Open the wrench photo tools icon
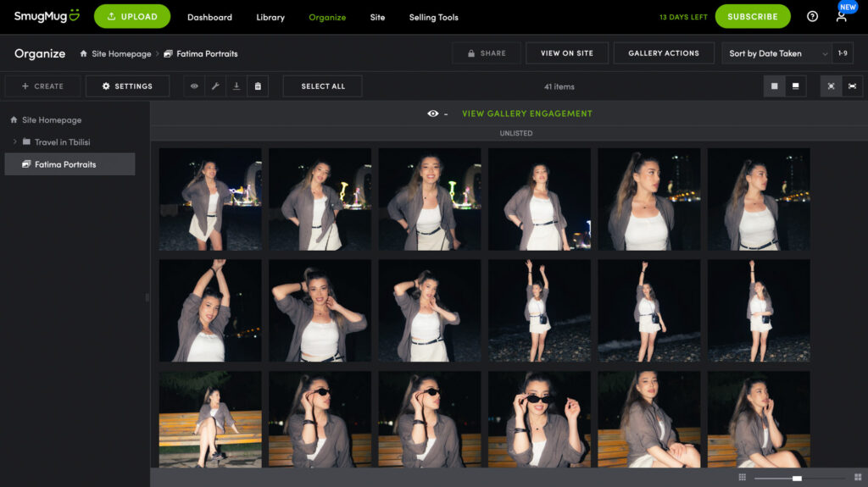 pos(215,86)
